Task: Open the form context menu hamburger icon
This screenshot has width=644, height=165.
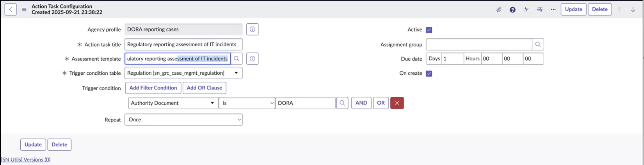Action: [x=24, y=9]
